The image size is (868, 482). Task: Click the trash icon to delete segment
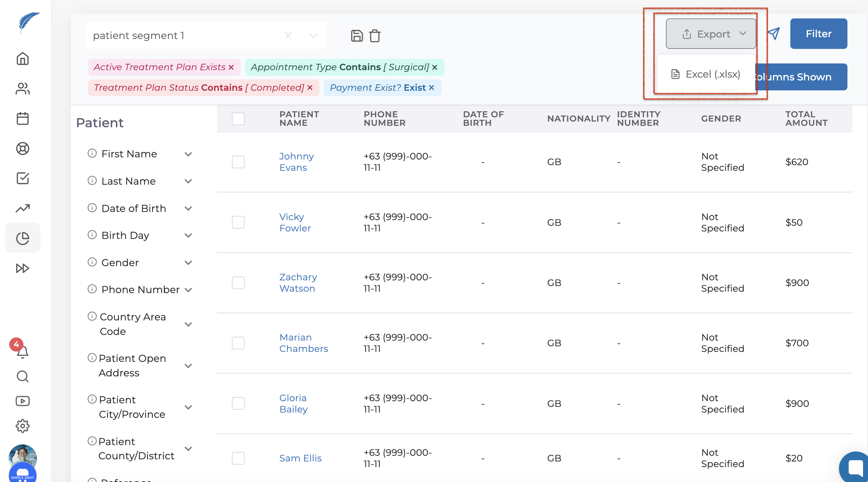click(x=375, y=36)
